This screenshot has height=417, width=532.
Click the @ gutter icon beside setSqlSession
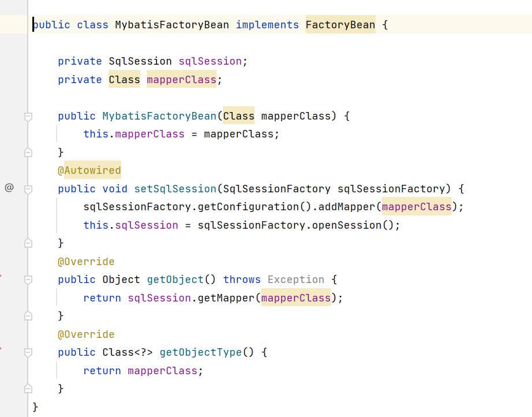[9, 188]
